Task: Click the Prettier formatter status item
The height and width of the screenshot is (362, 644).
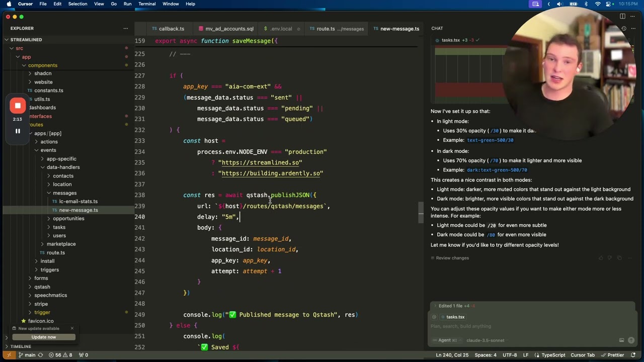Action: 612,355
